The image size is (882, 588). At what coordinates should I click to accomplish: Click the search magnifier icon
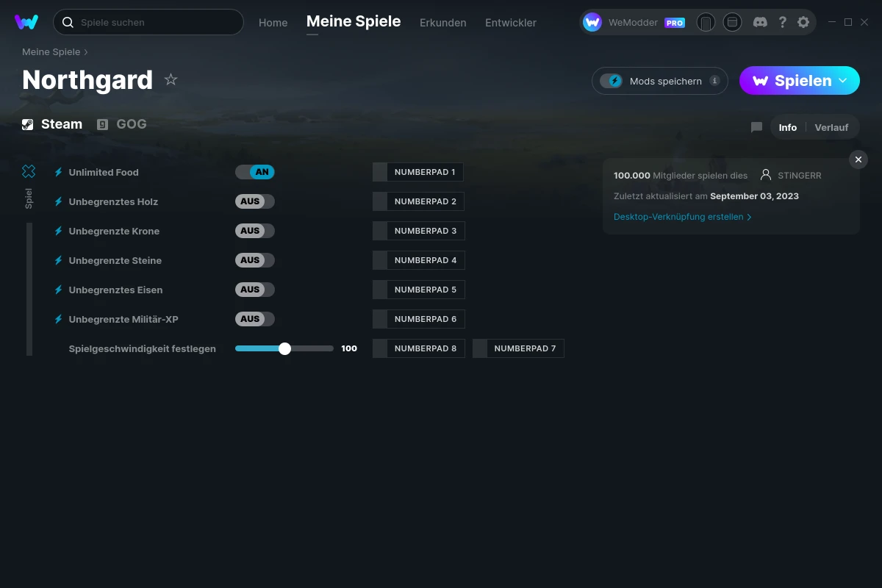click(x=68, y=22)
